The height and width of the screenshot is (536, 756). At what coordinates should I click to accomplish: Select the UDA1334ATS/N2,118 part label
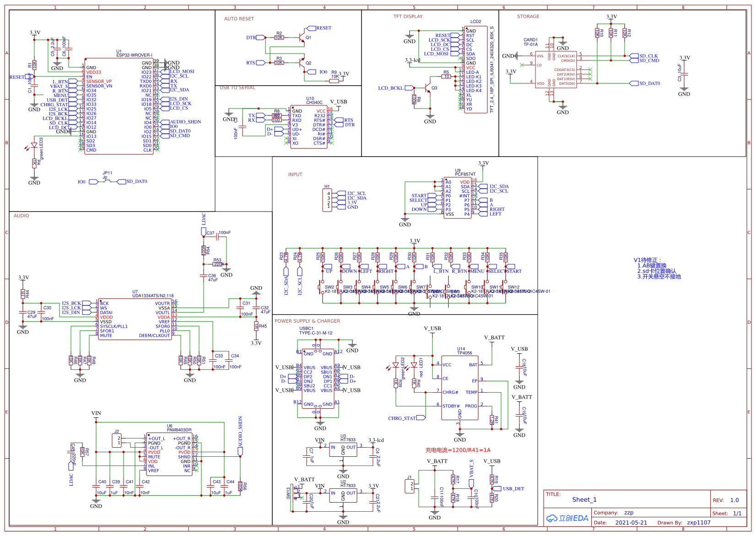coord(153,296)
